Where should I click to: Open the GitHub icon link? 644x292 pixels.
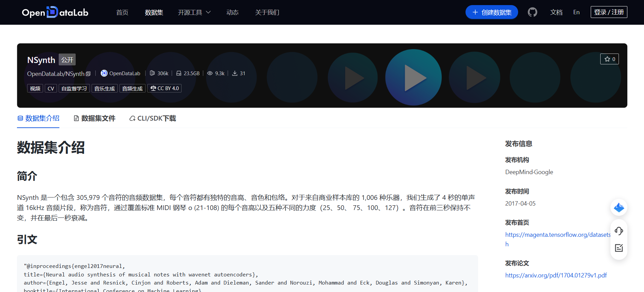(532, 12)
